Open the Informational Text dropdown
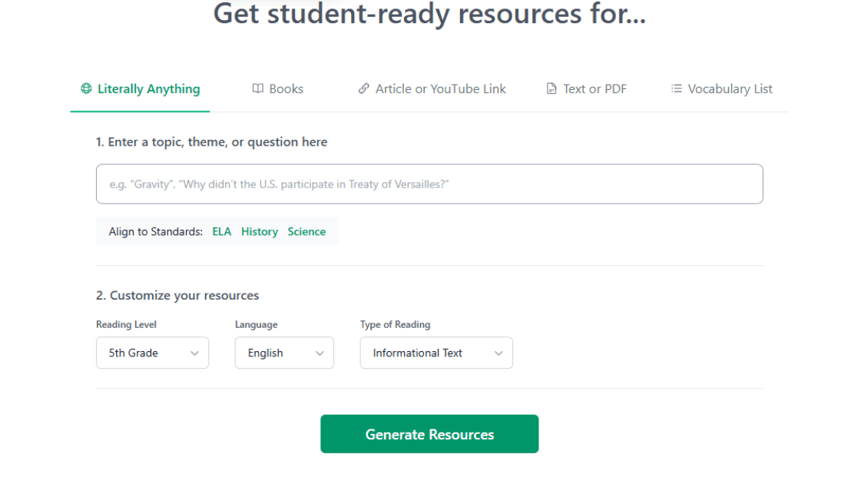 pyautogui.click(x=436, y=353)
